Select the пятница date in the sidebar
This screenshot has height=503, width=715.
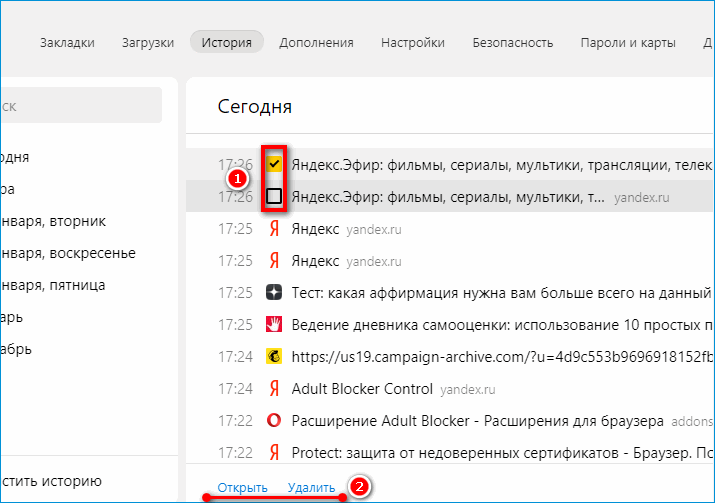coord(53,285)
